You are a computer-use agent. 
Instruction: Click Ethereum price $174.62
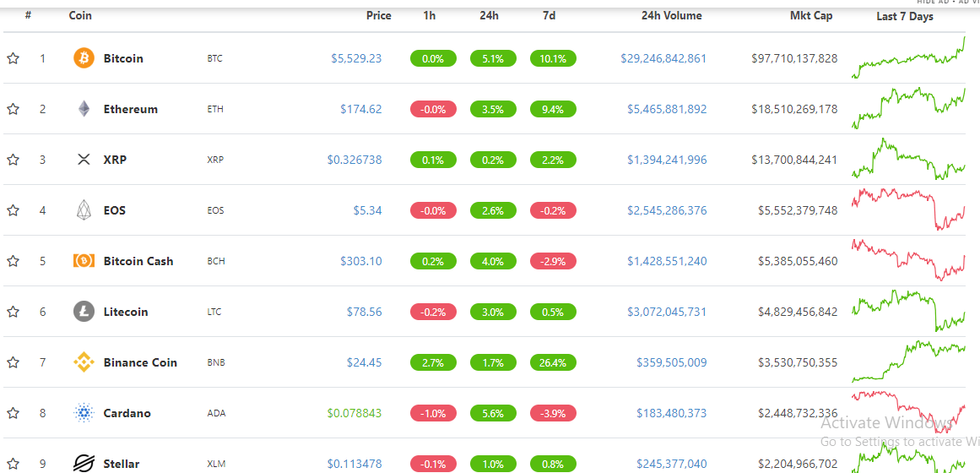point(360,109)
